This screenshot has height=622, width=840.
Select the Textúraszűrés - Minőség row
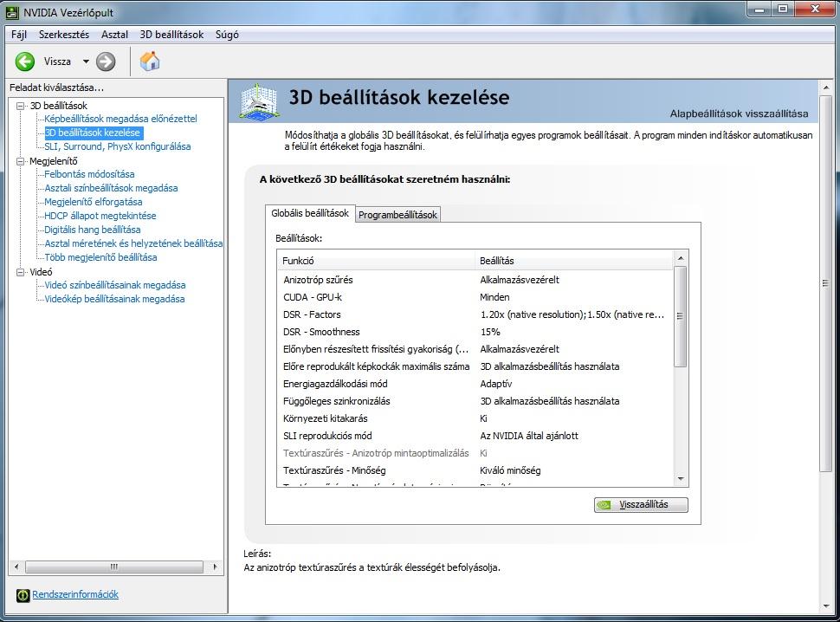(475, 470)
